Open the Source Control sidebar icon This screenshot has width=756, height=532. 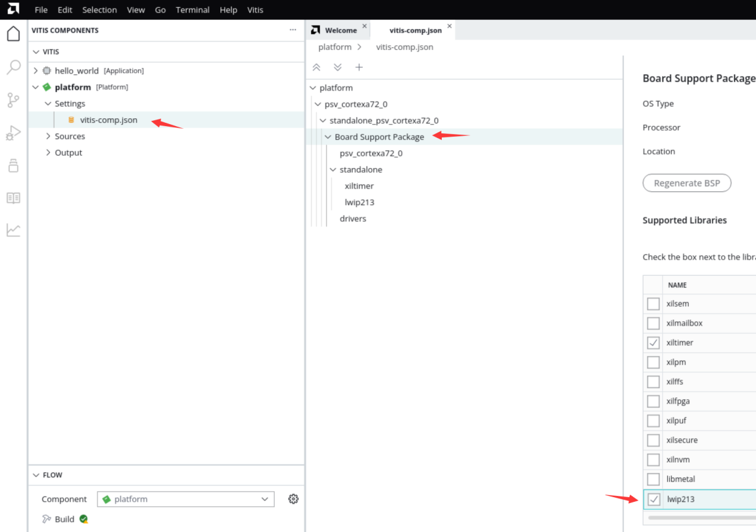pos(14,100)
